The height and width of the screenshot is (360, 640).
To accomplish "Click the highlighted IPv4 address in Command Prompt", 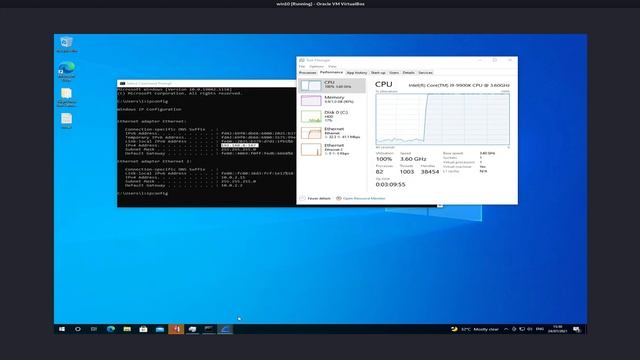I will pyautogui.click(x=240, y=145).
